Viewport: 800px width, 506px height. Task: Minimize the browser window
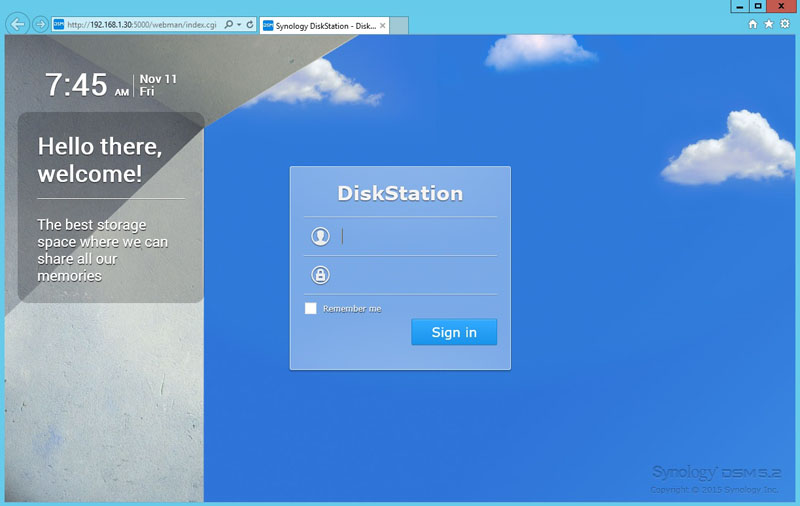coord(740,6)
